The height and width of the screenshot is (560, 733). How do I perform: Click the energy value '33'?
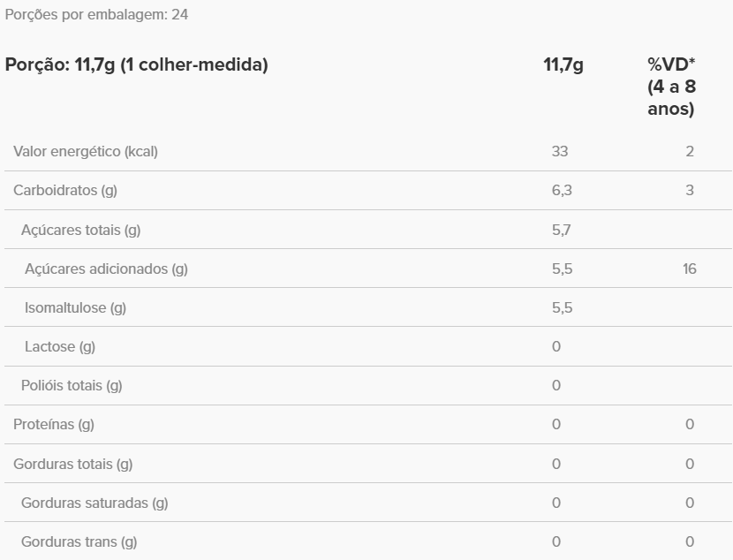tap(560, 151)
